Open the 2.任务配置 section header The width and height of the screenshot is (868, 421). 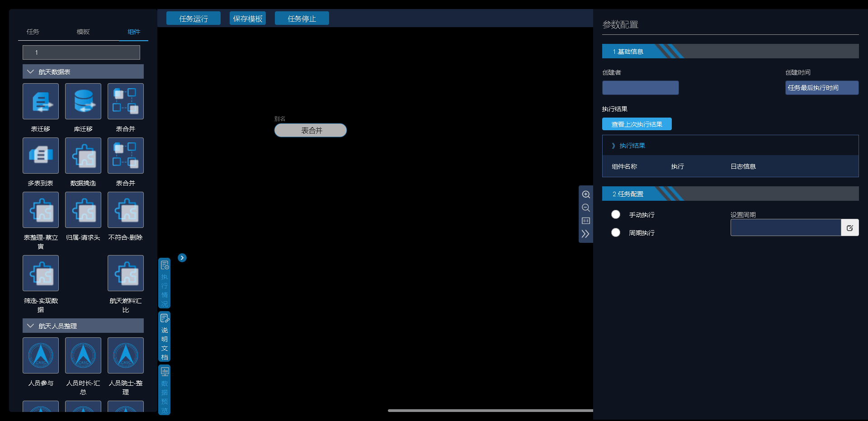click(731, 194)
